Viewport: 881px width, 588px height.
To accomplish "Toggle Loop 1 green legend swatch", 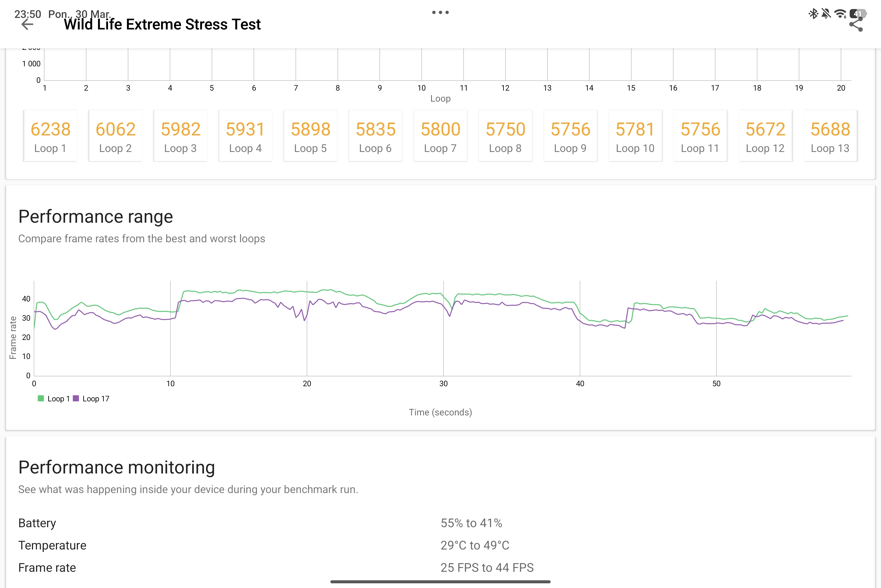I will 41,398.
